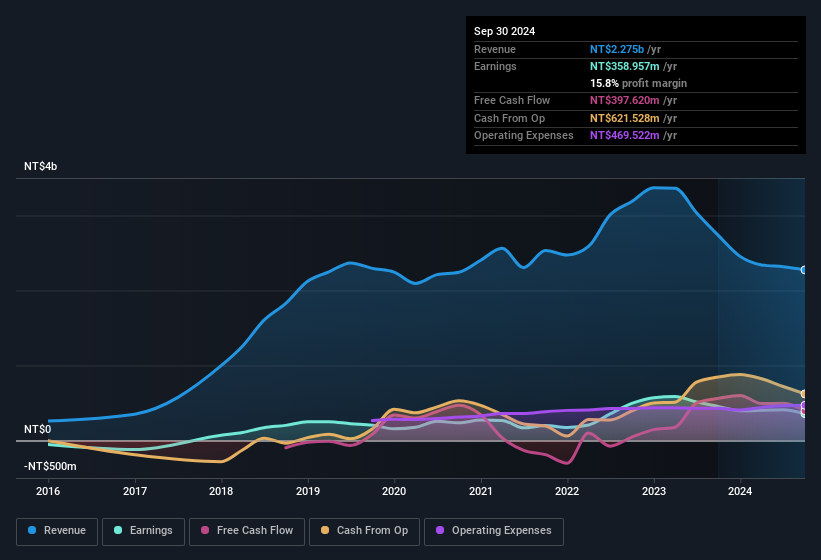The height and width of the screenshot is (560, 821).
Task: Click the NT$4b y-axis label
Action: pyautogui.click(x=41, y=166)
